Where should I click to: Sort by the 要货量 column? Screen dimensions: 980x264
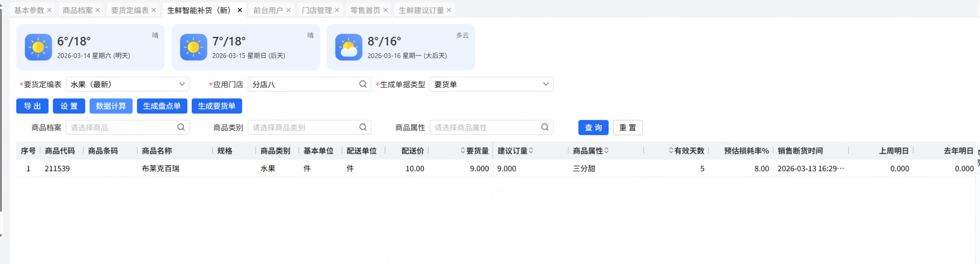click(463, 151)
